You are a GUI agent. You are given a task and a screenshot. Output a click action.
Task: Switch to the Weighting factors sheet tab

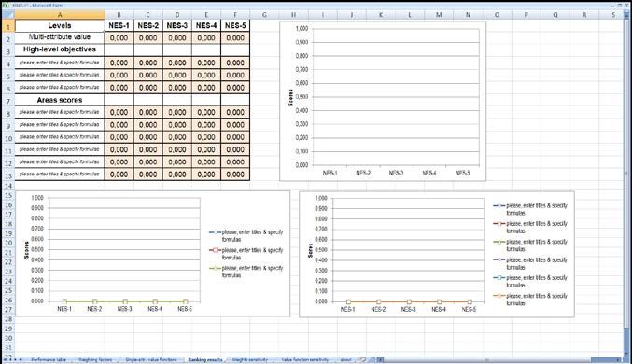(x=95, y=359)
